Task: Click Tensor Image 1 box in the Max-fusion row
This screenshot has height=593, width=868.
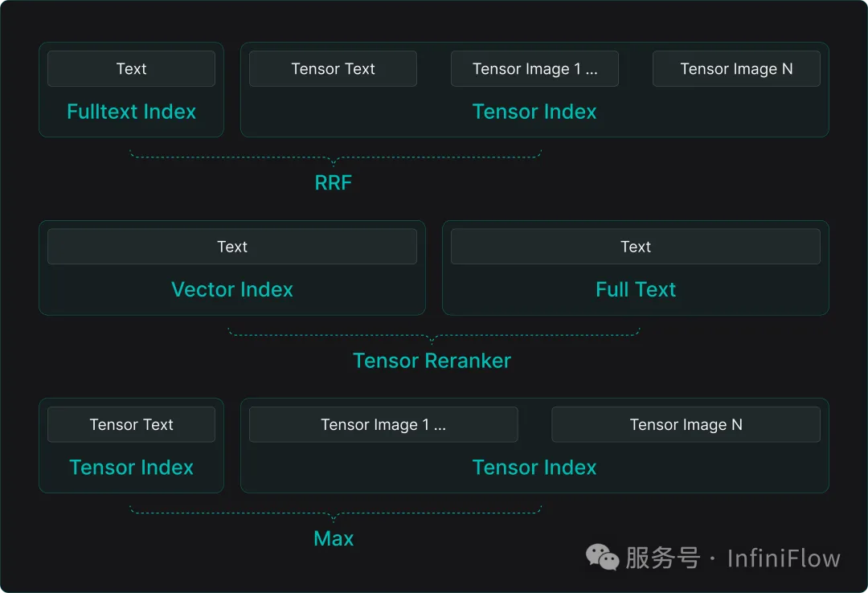Action: (383, 425)
